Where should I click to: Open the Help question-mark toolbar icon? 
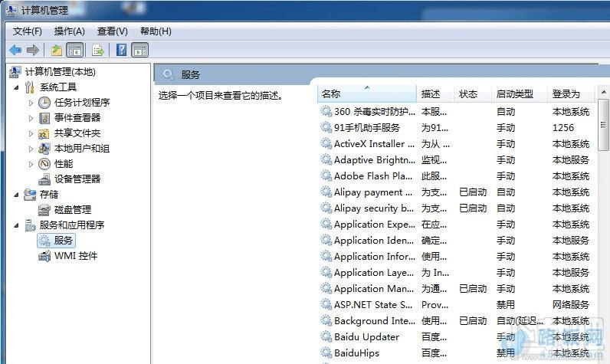tap(121, 50)
